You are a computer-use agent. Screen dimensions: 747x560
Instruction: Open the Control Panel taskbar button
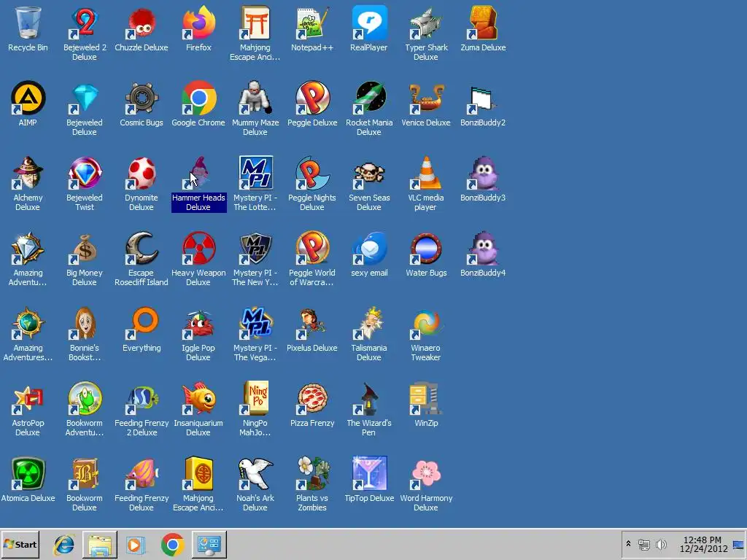tap(209, 544)
